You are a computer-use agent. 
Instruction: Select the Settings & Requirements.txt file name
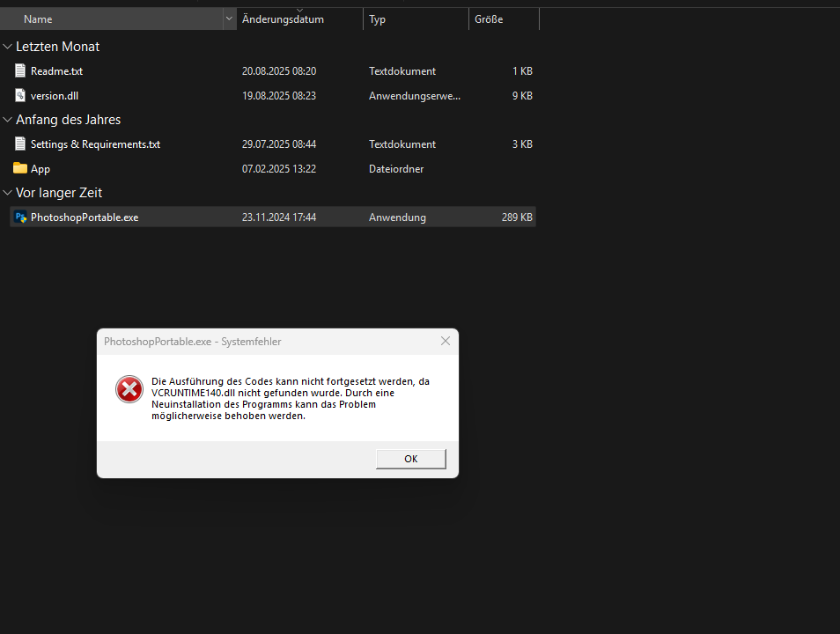pos(95,144)
